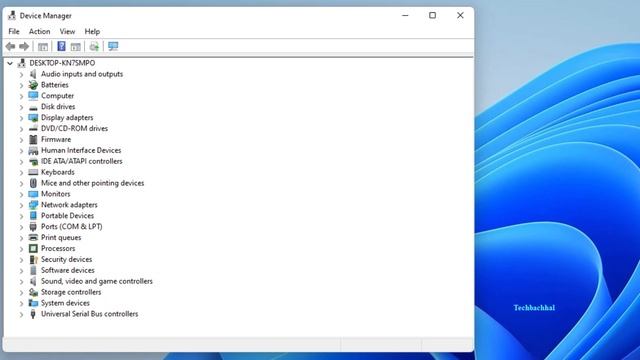Select the Processors label

click(58, 249)
